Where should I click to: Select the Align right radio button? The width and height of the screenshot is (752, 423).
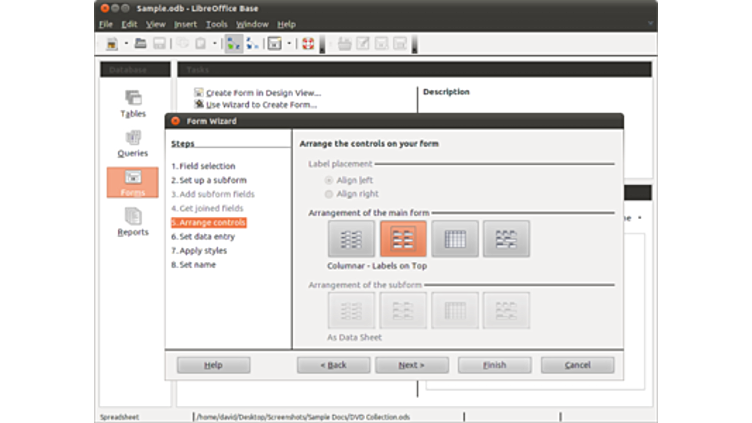(x=329, y=194)
